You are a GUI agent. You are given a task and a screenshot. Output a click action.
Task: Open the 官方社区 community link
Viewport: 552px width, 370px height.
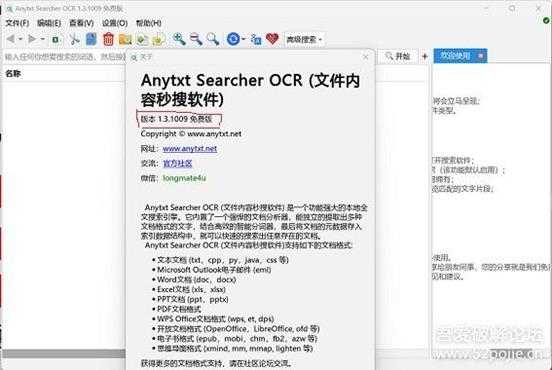[x=177, y=163]
